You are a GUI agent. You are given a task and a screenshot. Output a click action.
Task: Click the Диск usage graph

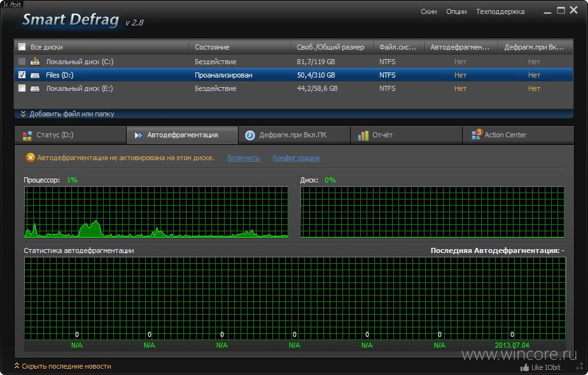[x=432, y=212]
